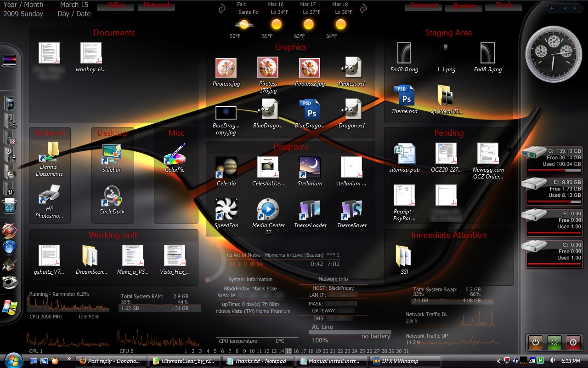
Task: Open the sidebar shortcut
Action: point(112,157)
